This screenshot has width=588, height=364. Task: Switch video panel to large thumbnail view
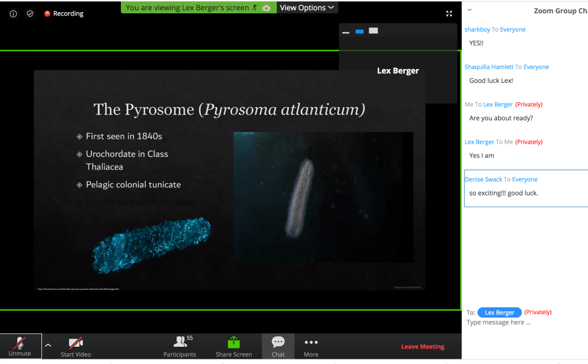click(373, 31)
